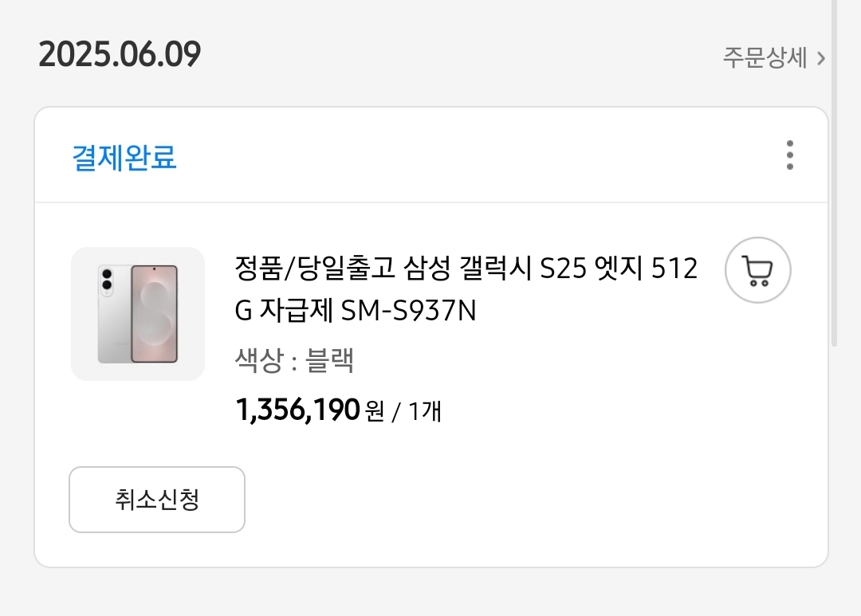
Task: Click the 색상 label under product name
Action: tap(258, 361)
